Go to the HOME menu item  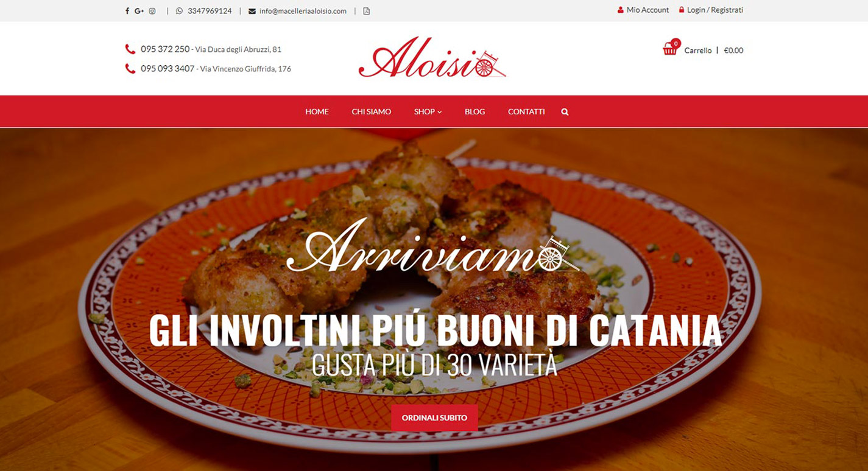point(317,112)
